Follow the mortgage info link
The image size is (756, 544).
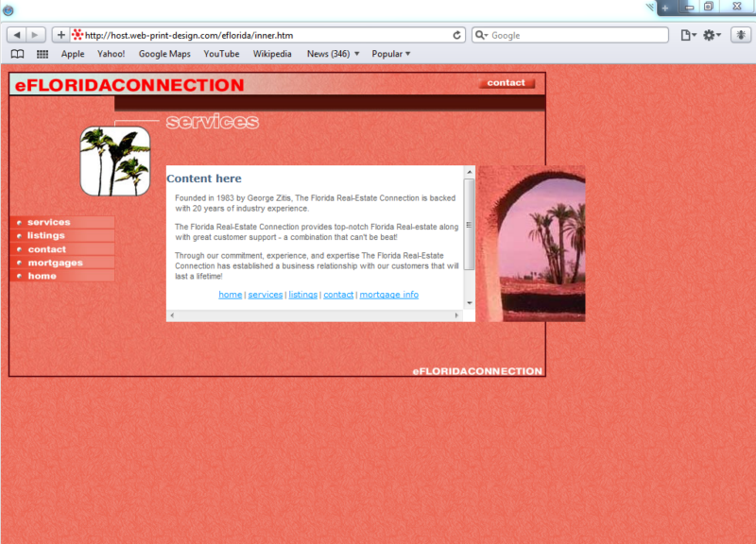(389, 295)
